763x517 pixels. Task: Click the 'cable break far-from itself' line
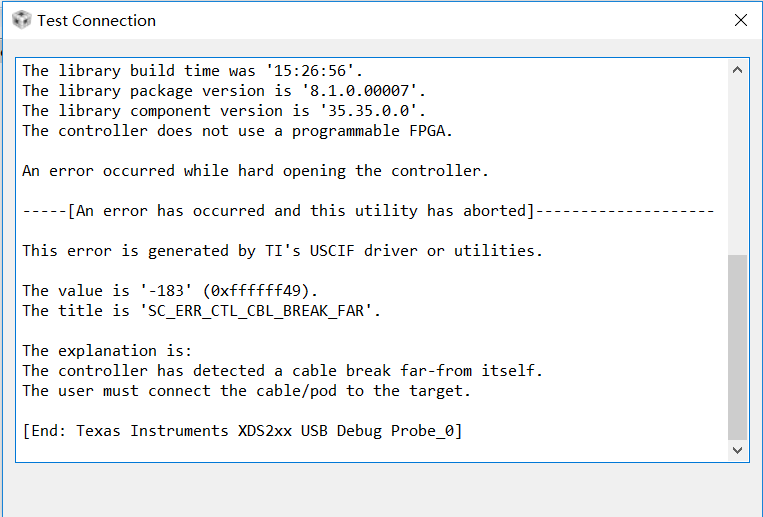pyautogui.click(x=282, y=371)
